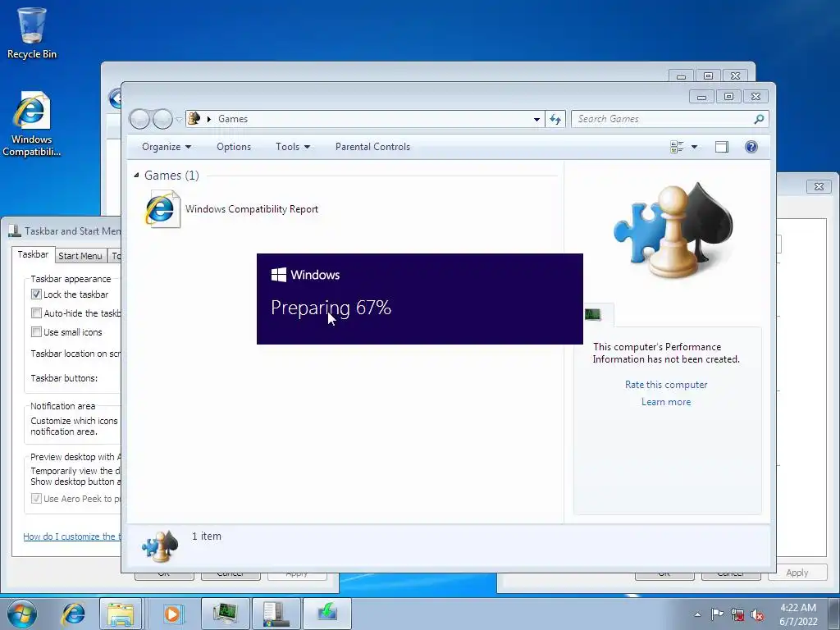The width and height of the screenshot is (840, 630).
Task: Select Windows Compatibility Report item in Games
Action: click(x=231, y=209)
